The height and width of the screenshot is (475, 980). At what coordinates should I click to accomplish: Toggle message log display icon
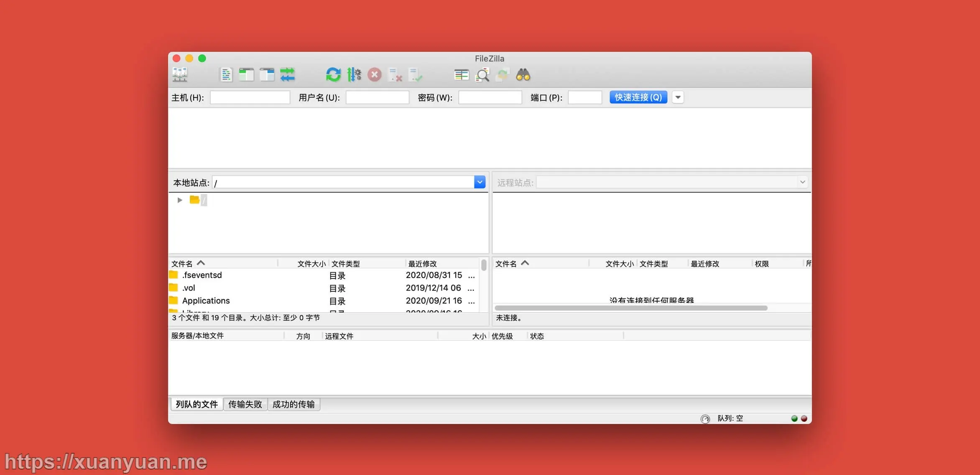coord(226,75)
